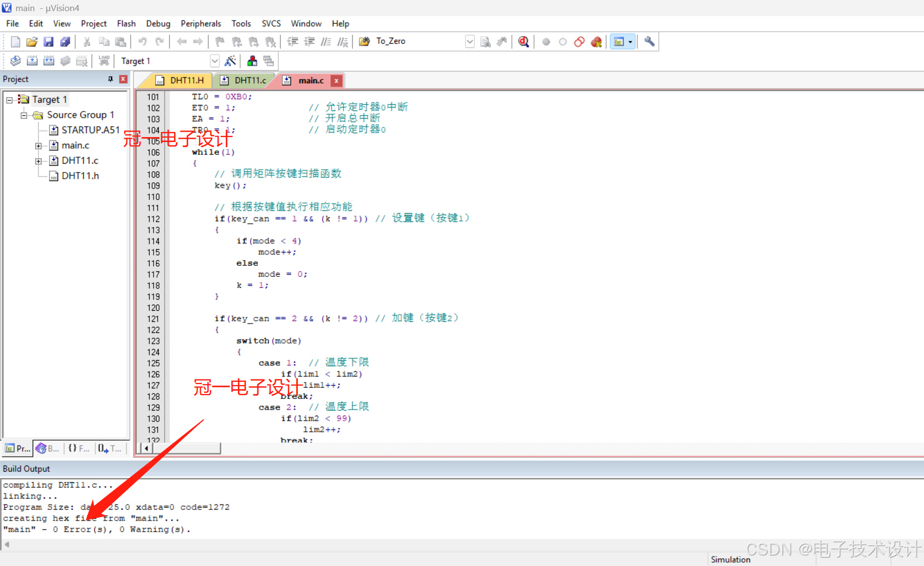This screenshot has width=924, height=566.
Task: Open the File menu
Action: click(x=12, y=23)
